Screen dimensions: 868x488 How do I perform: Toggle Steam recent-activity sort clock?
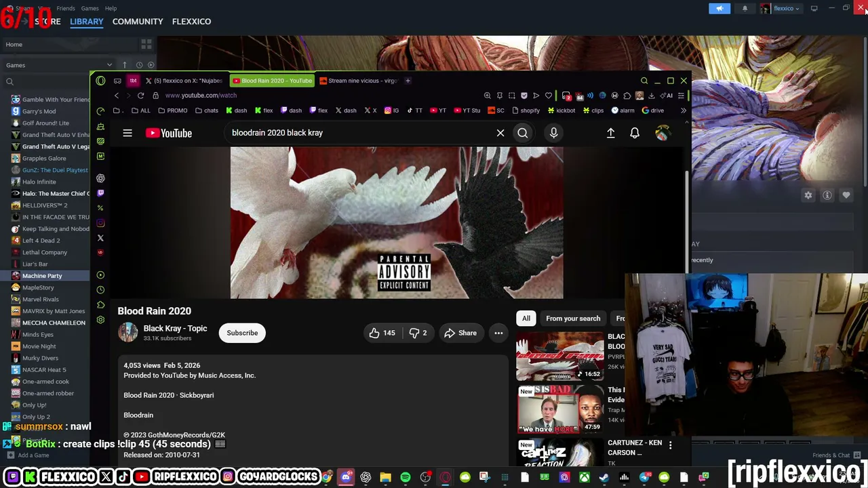pyautogui.click(x=139, y=65)
